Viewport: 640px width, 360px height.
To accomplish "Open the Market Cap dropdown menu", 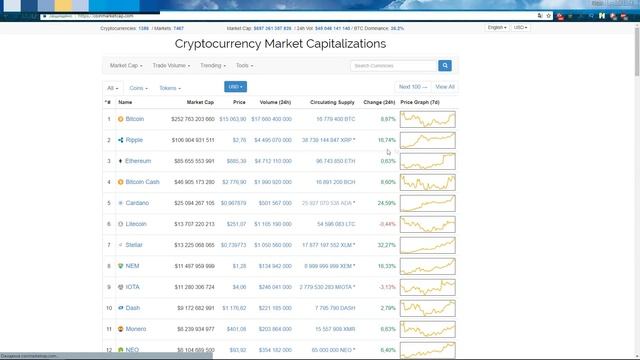I will click(126, 65).
